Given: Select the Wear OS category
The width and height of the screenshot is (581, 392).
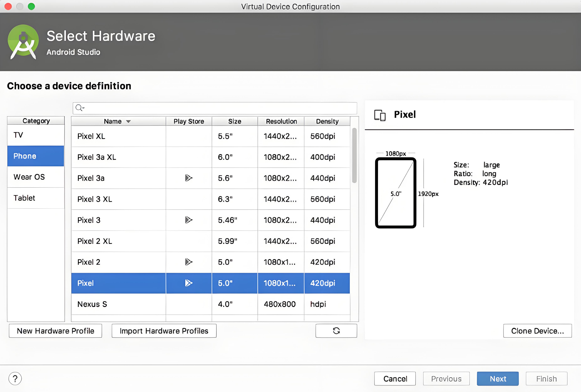Looking at the screenshot, I should [36, 177].
